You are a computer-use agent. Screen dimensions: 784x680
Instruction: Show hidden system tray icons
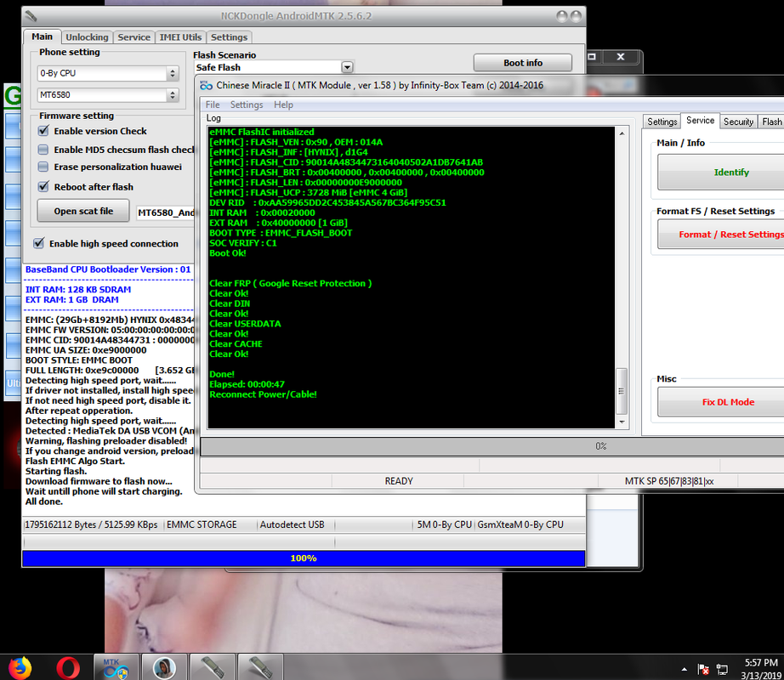point(684,669)
